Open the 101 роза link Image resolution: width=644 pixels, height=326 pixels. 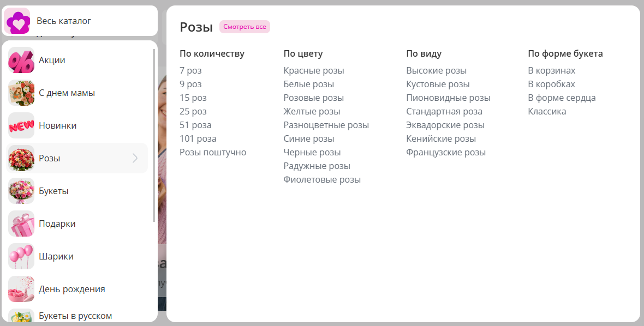click(198, 138)
